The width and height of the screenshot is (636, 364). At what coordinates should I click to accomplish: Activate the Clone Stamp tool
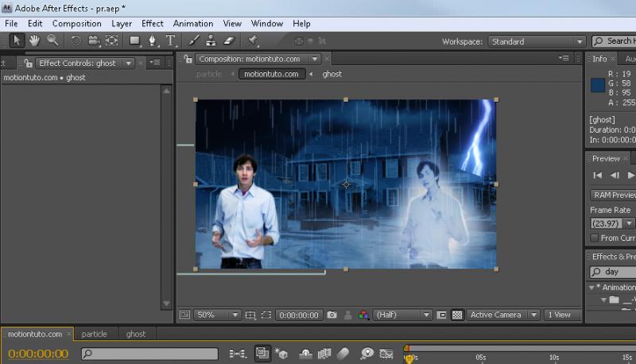[211, 41]
